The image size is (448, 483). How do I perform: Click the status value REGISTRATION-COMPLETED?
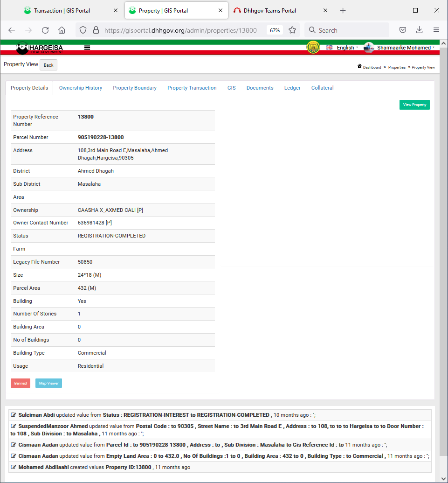point(111,236)
